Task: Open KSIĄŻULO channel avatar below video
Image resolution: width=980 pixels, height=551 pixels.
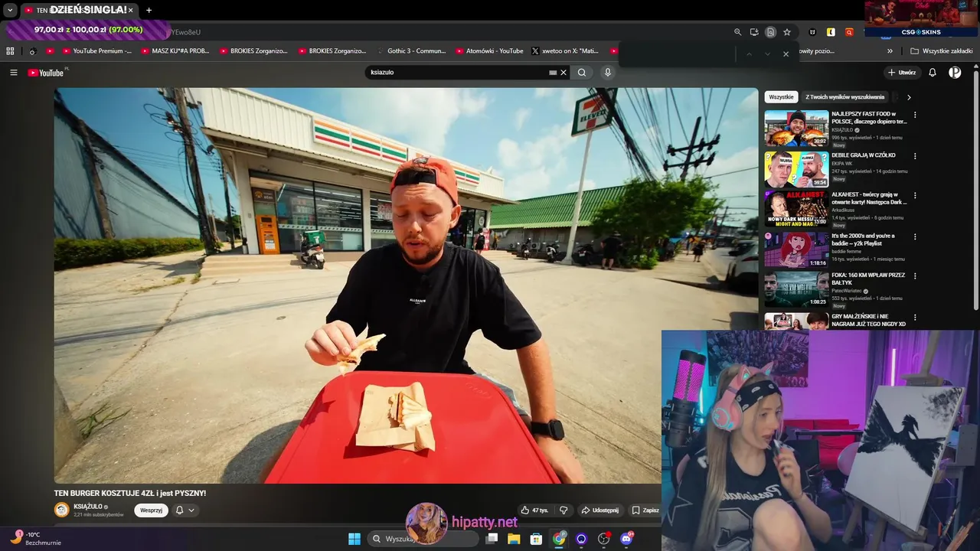Action: pos(62,510)
